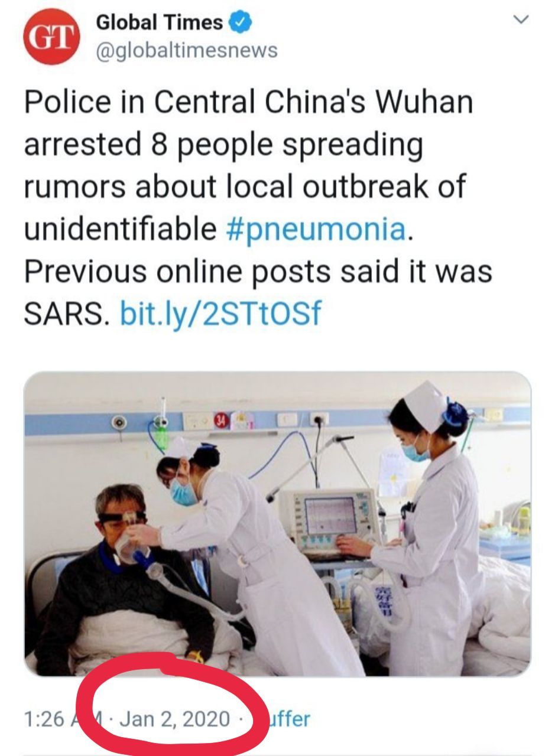Open the Global Times display name
555x756 pixels.
coord(160,22)
